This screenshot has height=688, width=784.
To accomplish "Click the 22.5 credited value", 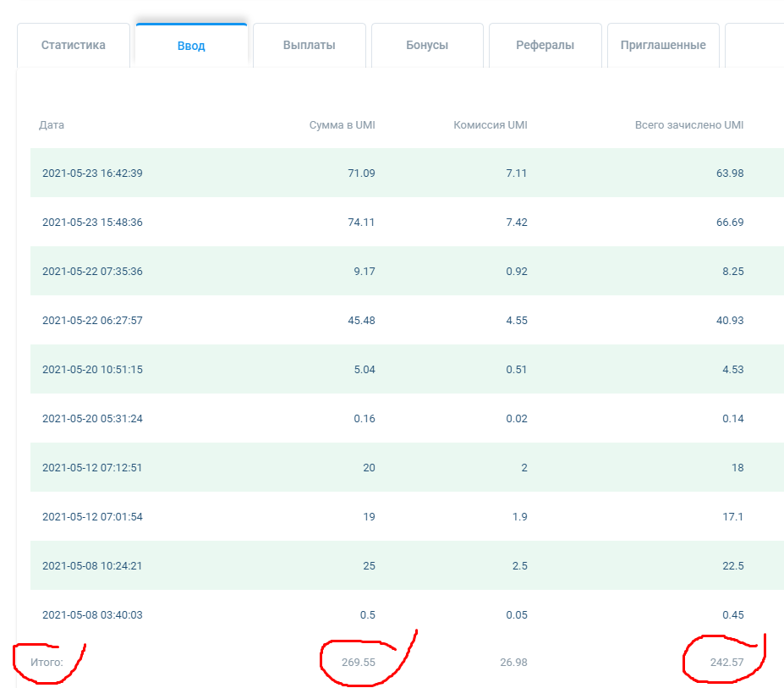I will point(733,566).
